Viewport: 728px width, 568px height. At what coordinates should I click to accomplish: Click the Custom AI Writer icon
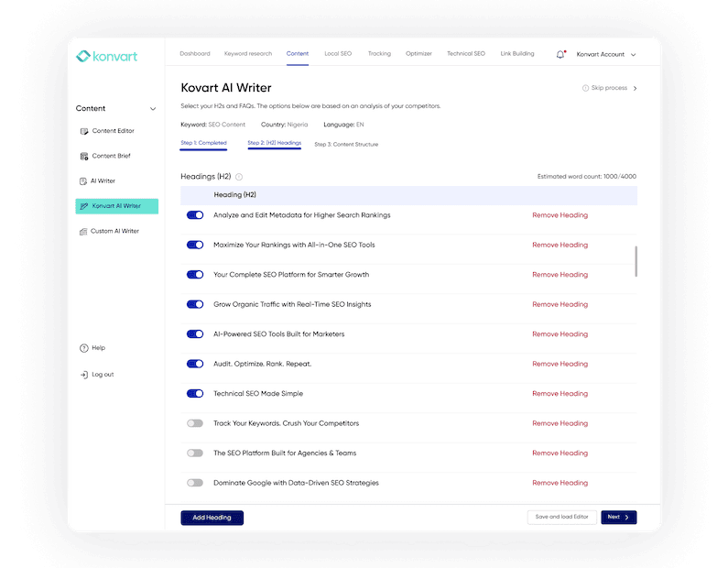[x=83, y=231]
